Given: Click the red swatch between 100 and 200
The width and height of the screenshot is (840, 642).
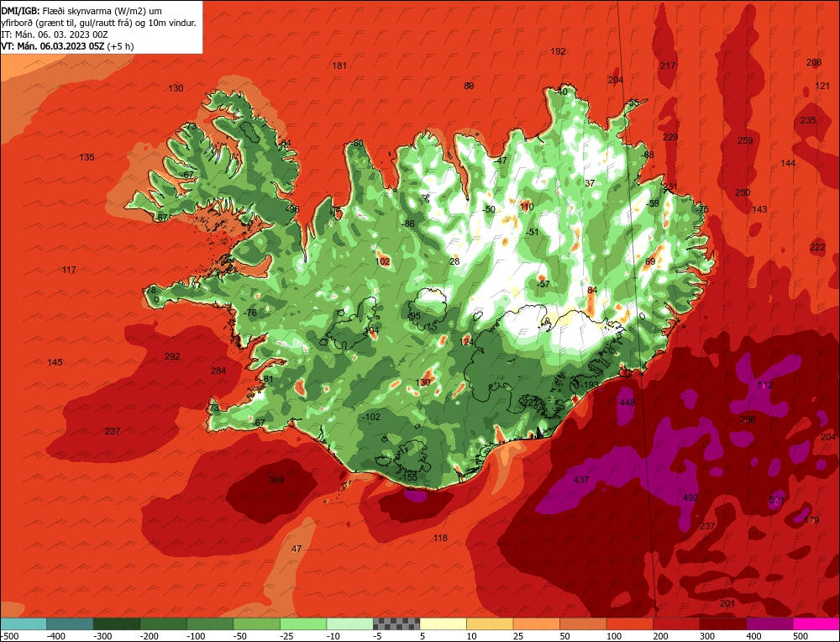Looking at the screenshot, I should tap(629, 624).
